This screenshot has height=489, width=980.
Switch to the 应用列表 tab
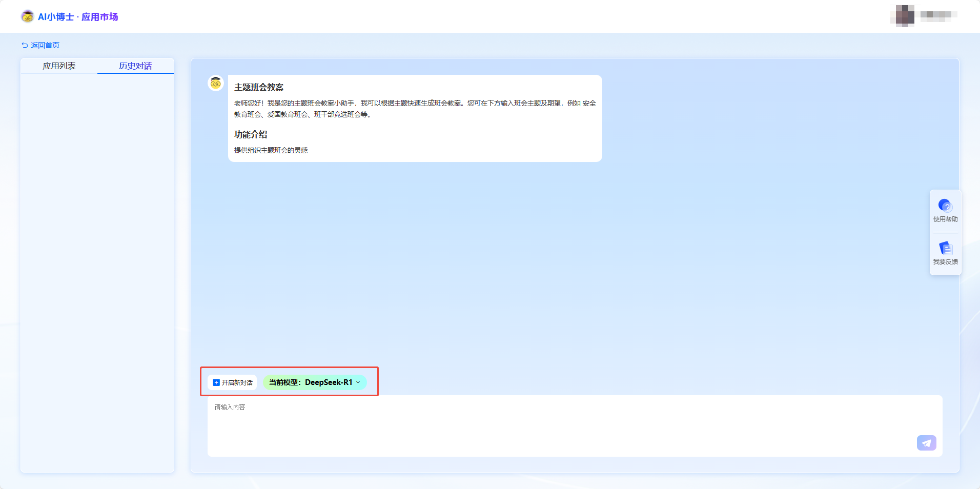click(x=59, y=66)
